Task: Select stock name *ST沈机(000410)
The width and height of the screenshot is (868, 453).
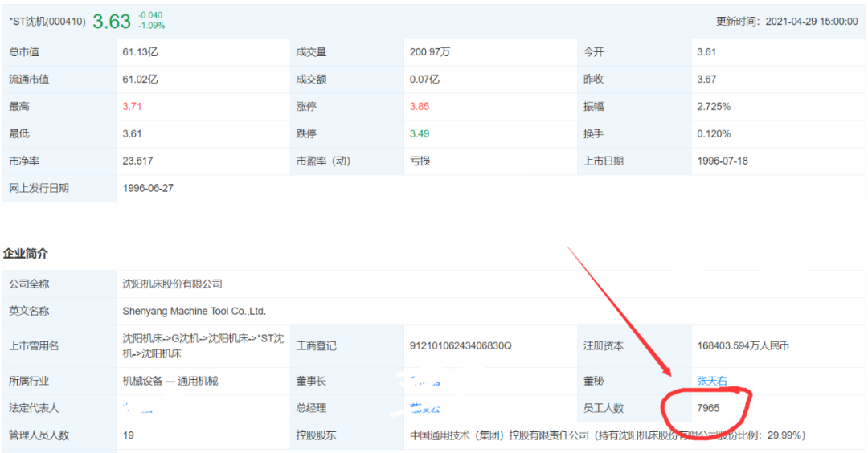Action: click(47, 22)
